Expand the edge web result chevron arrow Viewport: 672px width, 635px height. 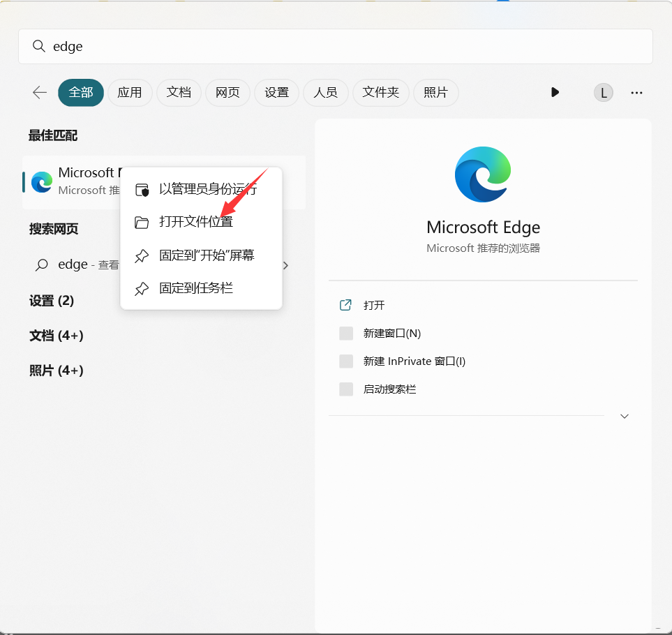(286, 266)
